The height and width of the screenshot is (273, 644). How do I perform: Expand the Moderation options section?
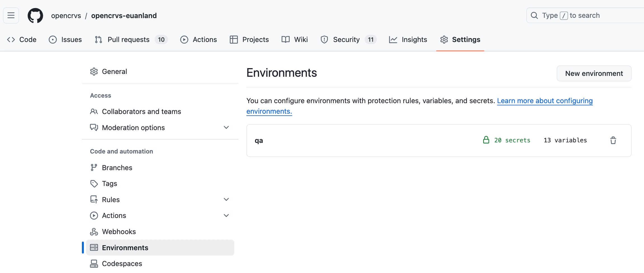(x=226, y=128)
